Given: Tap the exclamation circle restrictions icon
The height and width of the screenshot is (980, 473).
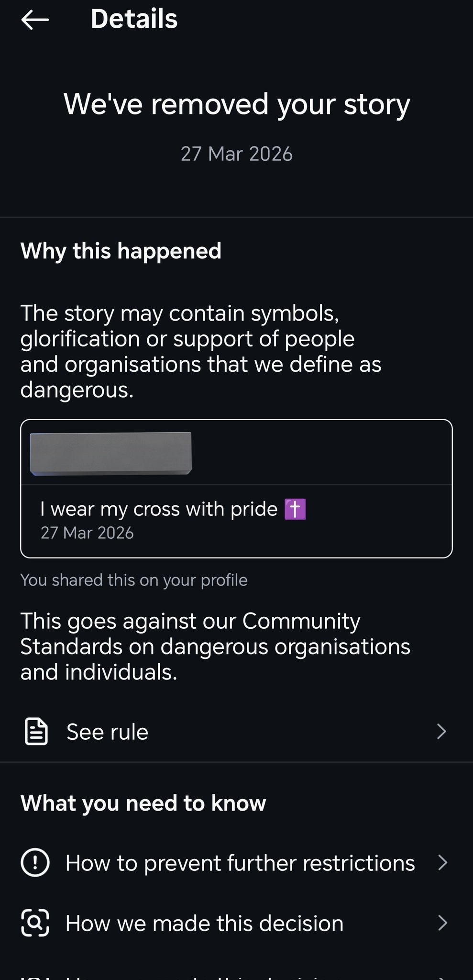Looking at the screenshot, I should 35,862.
